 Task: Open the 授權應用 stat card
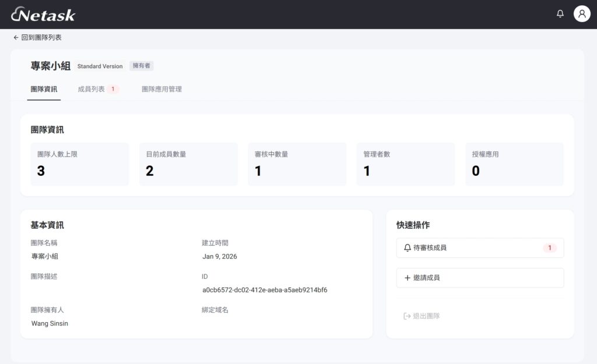click(514, 164)
